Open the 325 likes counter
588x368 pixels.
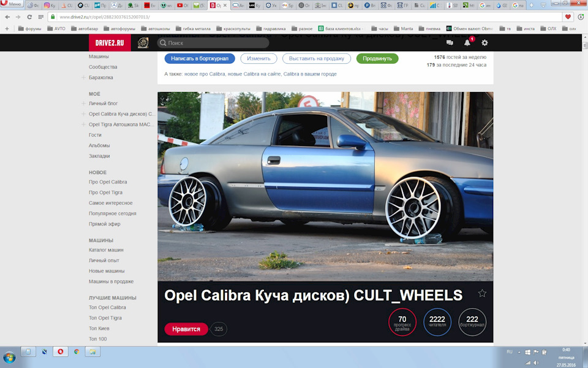(x=219, y=329)
